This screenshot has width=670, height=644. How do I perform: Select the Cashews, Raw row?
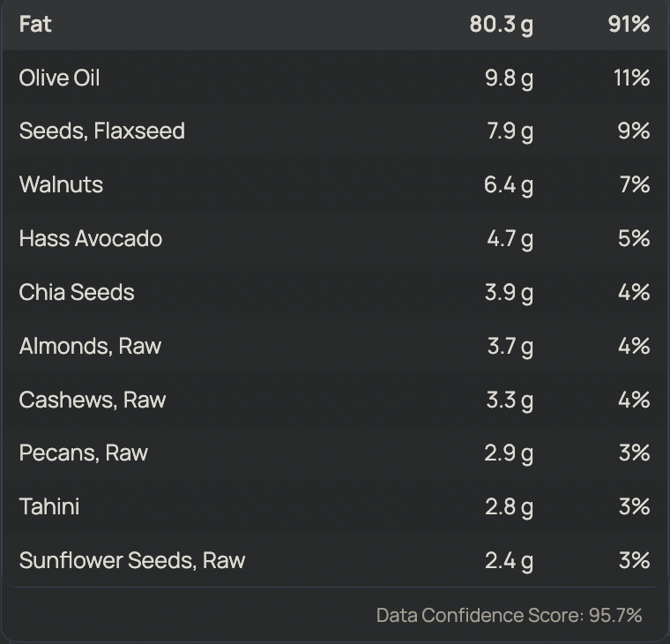92,400
